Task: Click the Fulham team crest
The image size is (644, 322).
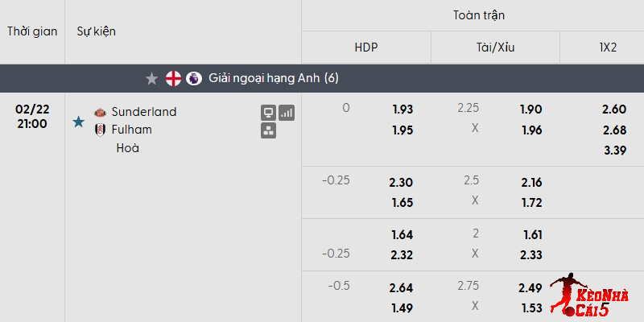Action: tap(101, 130)
